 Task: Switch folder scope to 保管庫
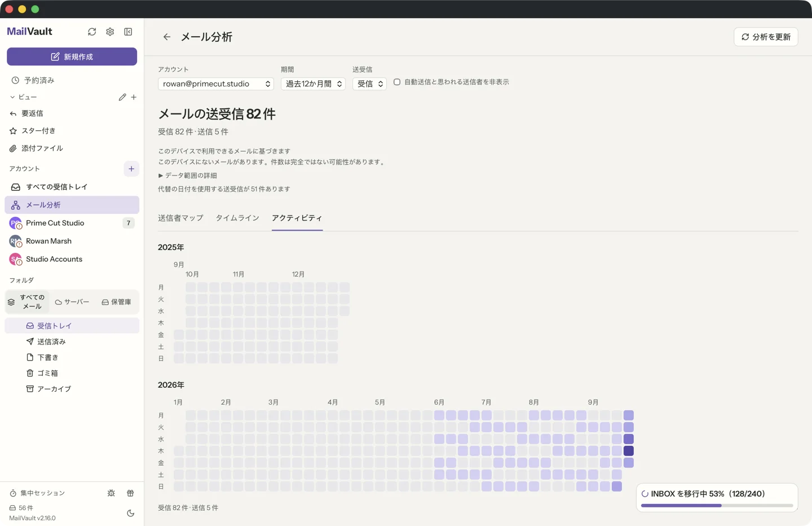coord(116,302)
